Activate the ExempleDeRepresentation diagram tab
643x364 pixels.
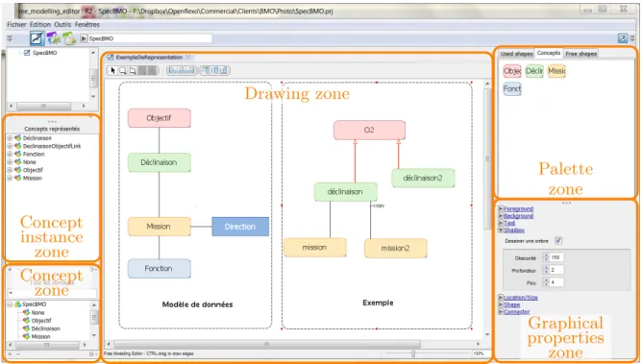coord(149,58)
